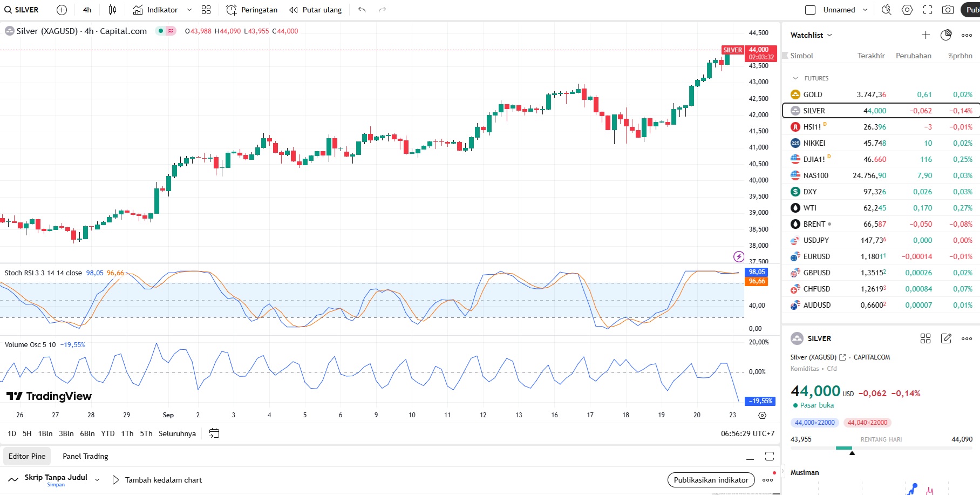Select the 1Bln time range
Viewport: 980px width, 495px height.
(x=45, y=433)
